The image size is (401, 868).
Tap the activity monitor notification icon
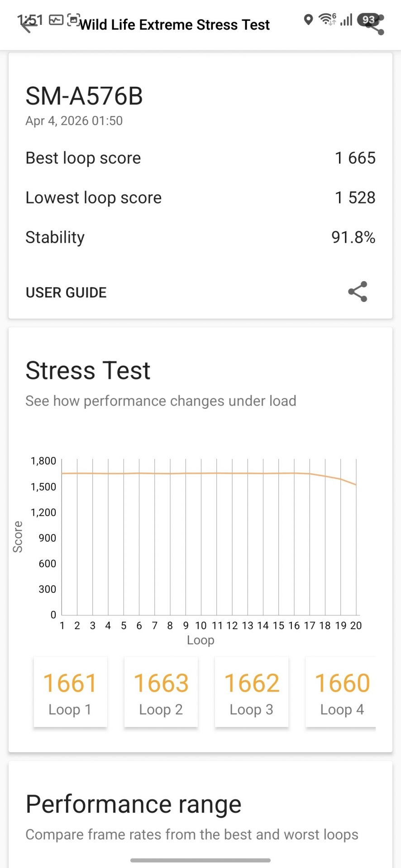[56, 20]
